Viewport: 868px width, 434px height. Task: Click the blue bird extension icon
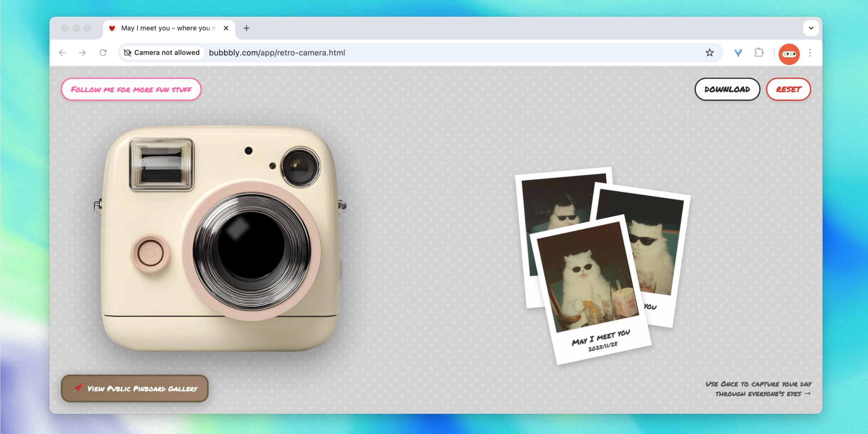coord(738,53)
